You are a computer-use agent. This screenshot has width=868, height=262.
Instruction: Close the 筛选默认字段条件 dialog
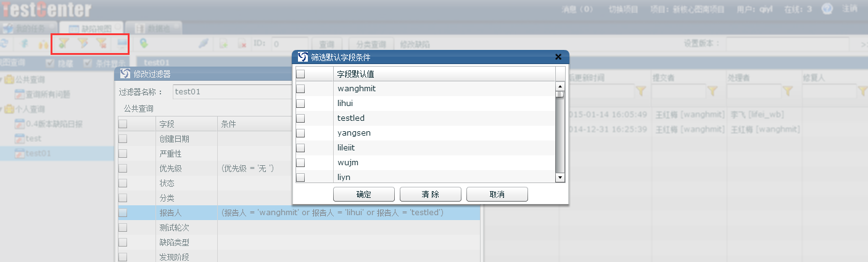pos(558,57)
